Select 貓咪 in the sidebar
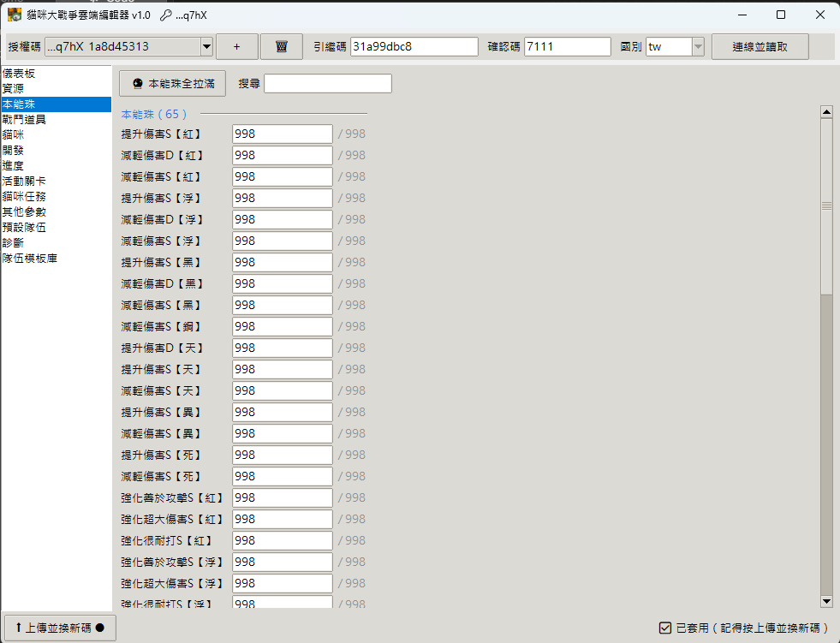840x643 pixels. tap(56, 135)
